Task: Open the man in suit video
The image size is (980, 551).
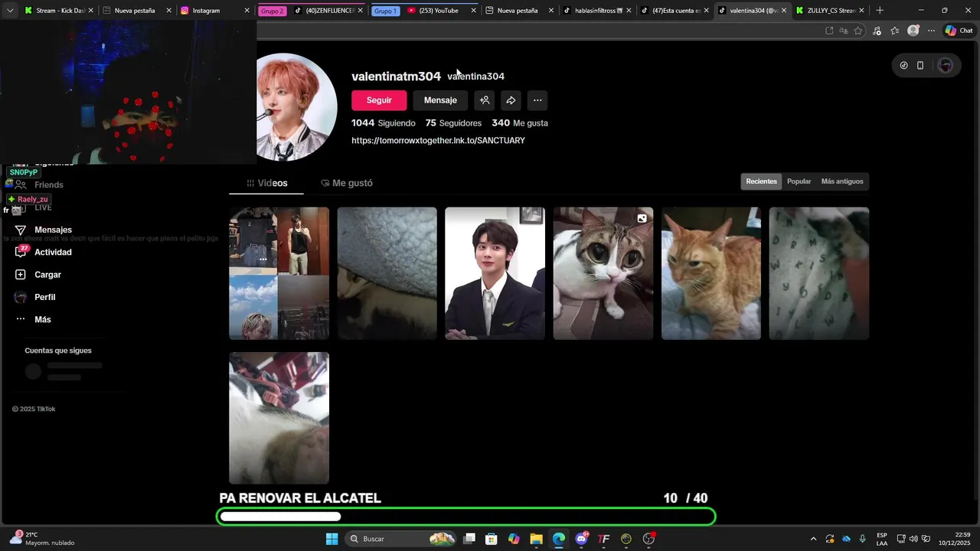Action: [x=495, y=273]
